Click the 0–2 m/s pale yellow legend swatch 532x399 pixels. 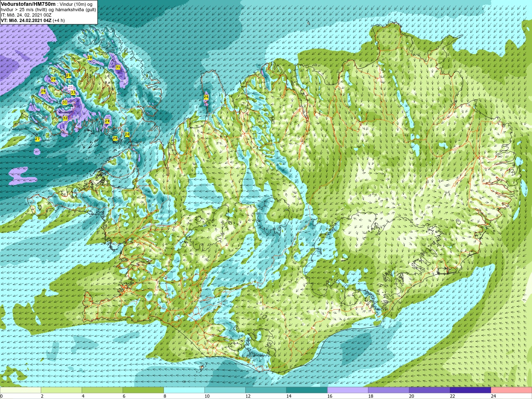pyautogui.click(x=20, y=390)
